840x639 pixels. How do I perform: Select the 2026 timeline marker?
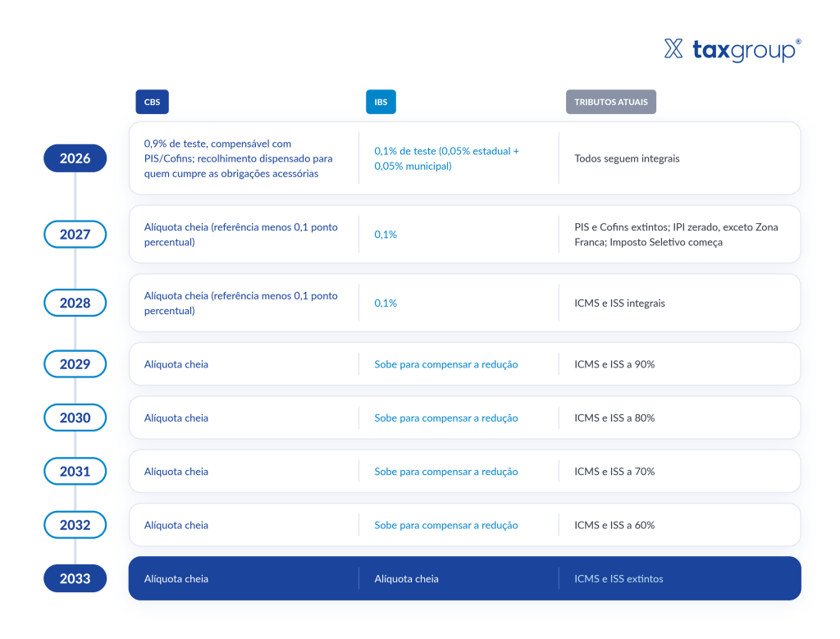(75, 158)
